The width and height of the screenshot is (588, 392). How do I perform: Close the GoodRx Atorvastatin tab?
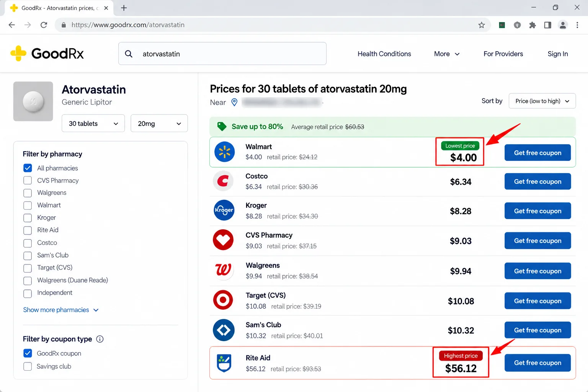106,8
